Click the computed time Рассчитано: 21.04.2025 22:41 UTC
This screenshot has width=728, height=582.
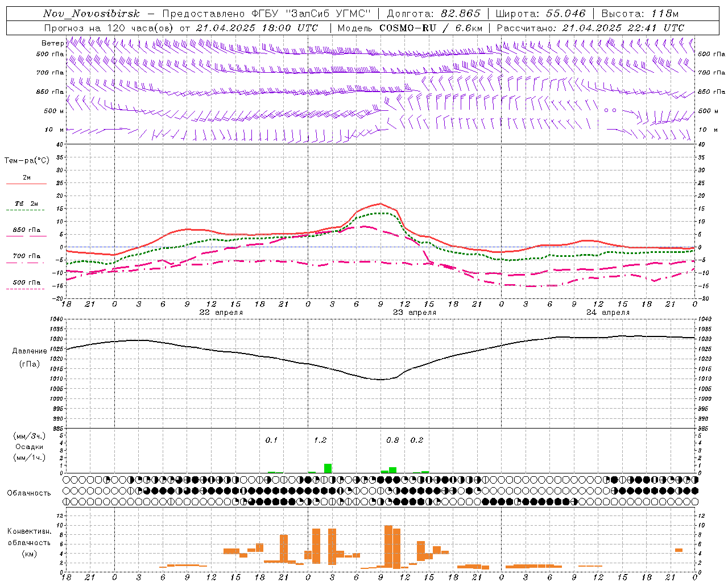590,28
